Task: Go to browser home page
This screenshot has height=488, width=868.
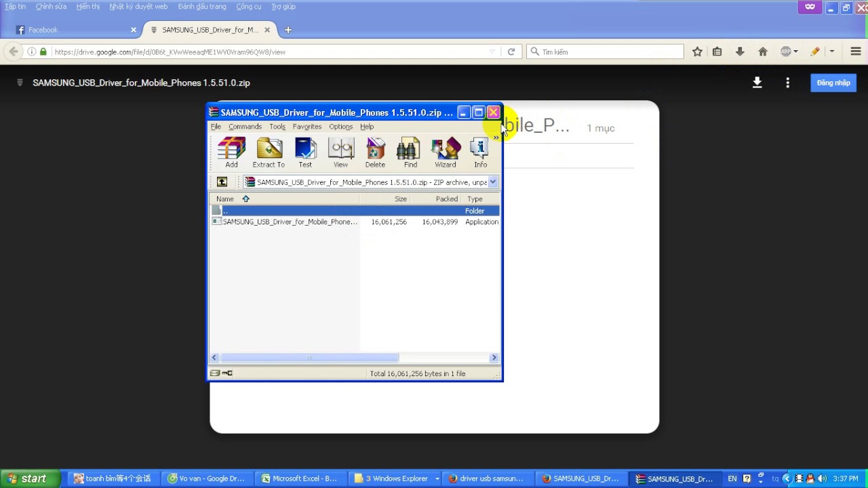Action: [763, 52]
